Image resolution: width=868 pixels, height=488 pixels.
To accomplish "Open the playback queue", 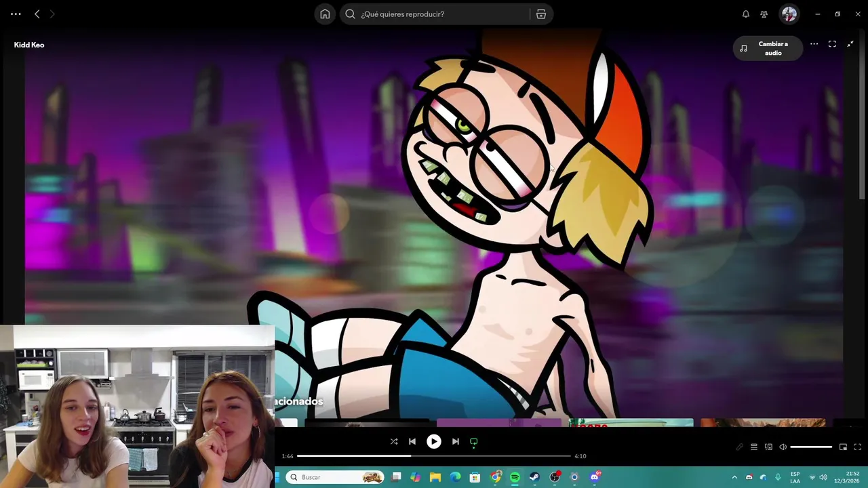I will pyautogui.click(x=753, y=447).
